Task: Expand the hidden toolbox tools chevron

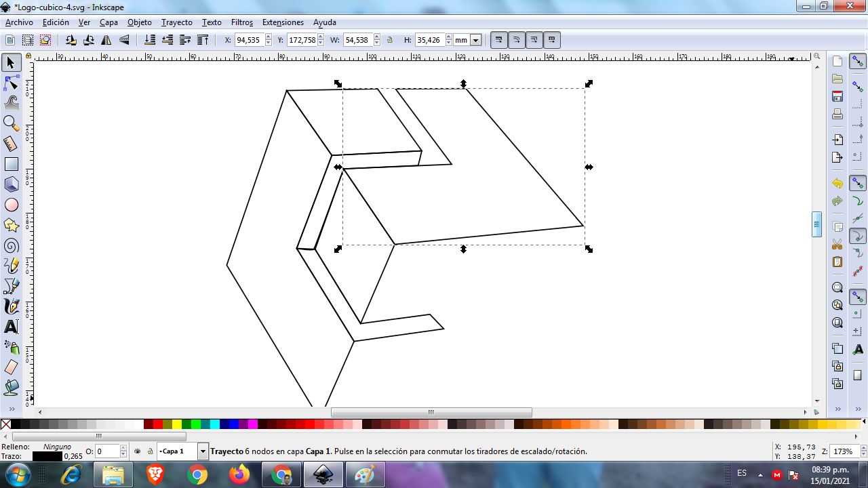Action: (11, 409)
